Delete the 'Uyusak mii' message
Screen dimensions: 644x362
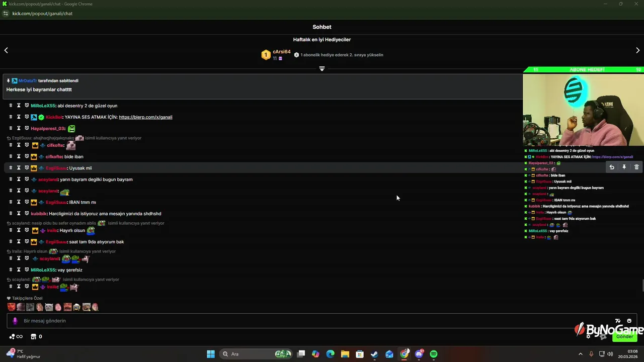click(11, 168)
